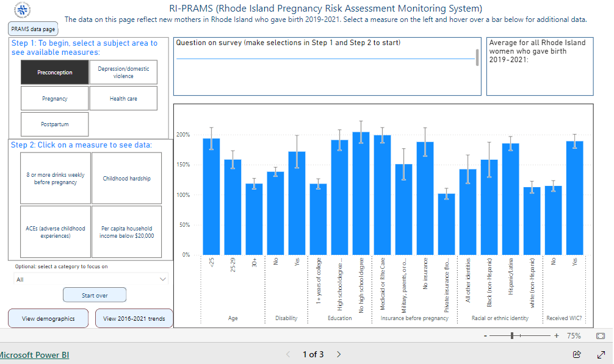Viewport: 614px width, 364px height.
Task: Pick the Childhood hardship measure
Action: point(126,178)
